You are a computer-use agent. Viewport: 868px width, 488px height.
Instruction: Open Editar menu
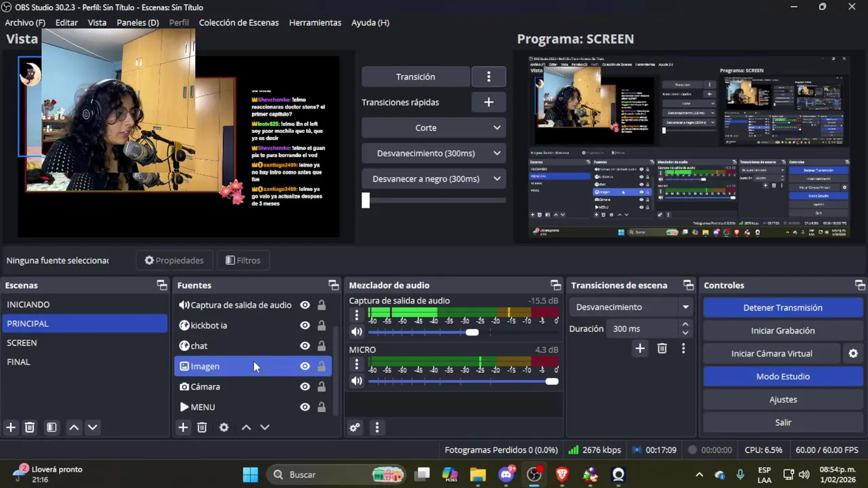coord(66,22)
